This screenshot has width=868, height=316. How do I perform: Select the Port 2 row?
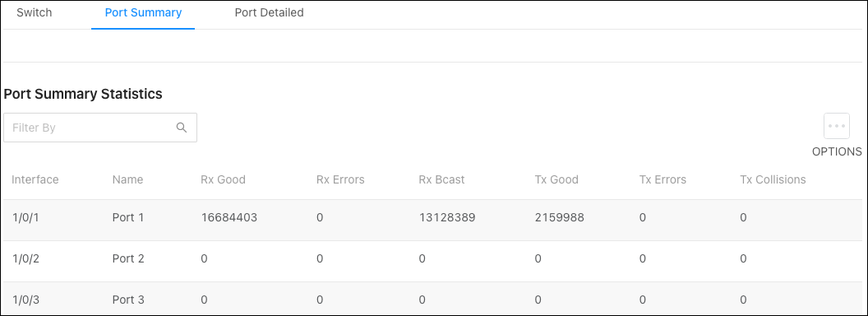pyautogui.click(x=432, y=261)
